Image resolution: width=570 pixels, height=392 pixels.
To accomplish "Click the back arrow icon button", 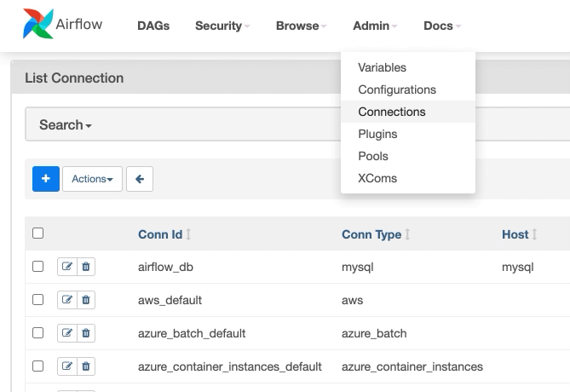I will pyautogui.click(x=139, y=179).
